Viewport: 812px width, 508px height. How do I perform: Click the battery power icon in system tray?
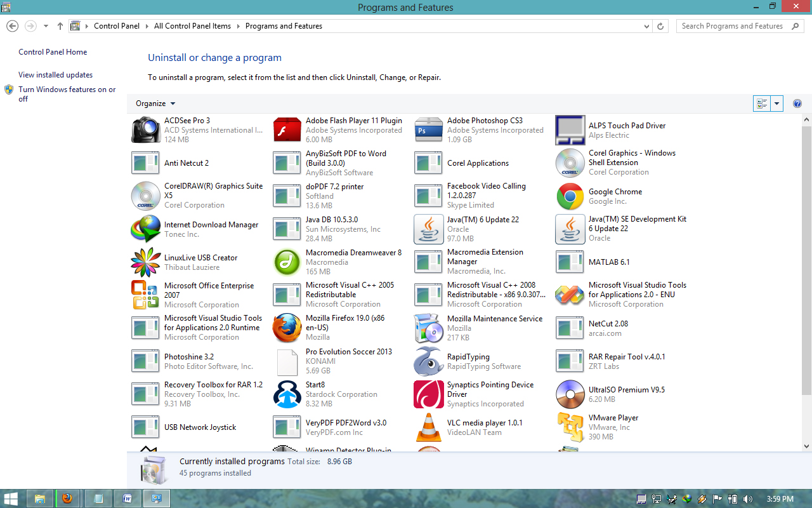click(x=733, y=499)
